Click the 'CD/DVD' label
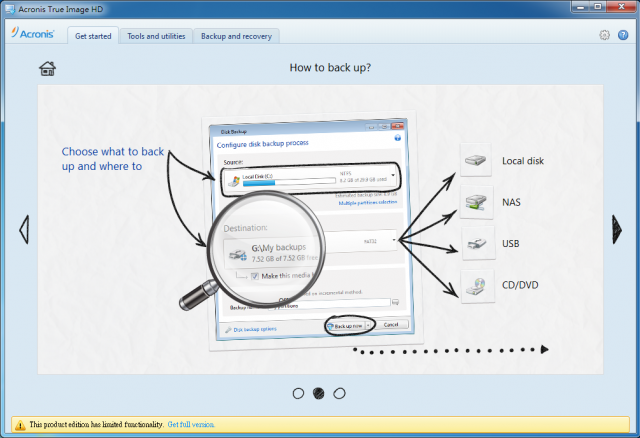Viewport: 640px width, 438px height. click(x=520, y=285)
